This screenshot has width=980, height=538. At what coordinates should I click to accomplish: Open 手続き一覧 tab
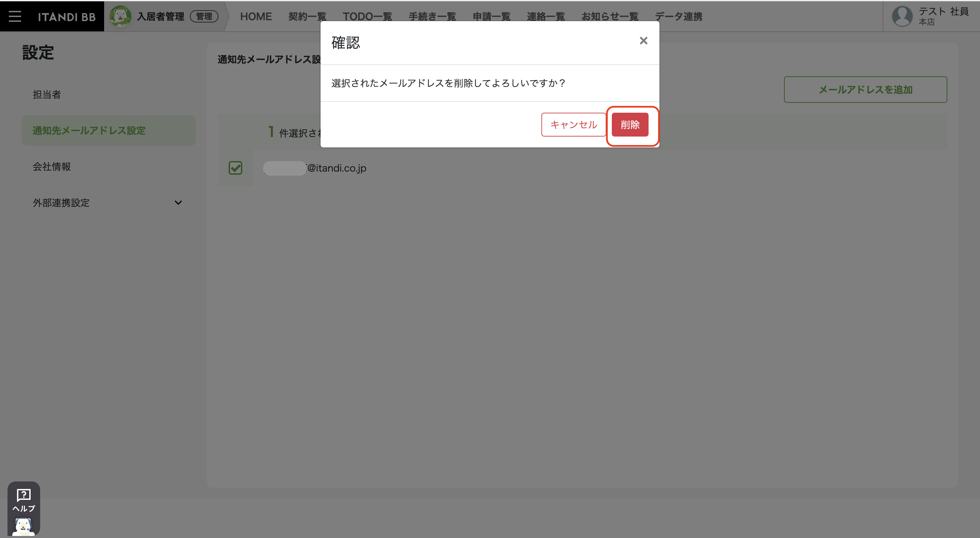432,16
